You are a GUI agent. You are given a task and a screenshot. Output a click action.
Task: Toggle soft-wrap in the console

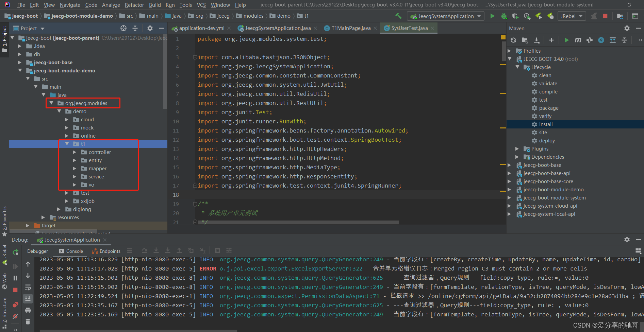click(x=28, y=287)
